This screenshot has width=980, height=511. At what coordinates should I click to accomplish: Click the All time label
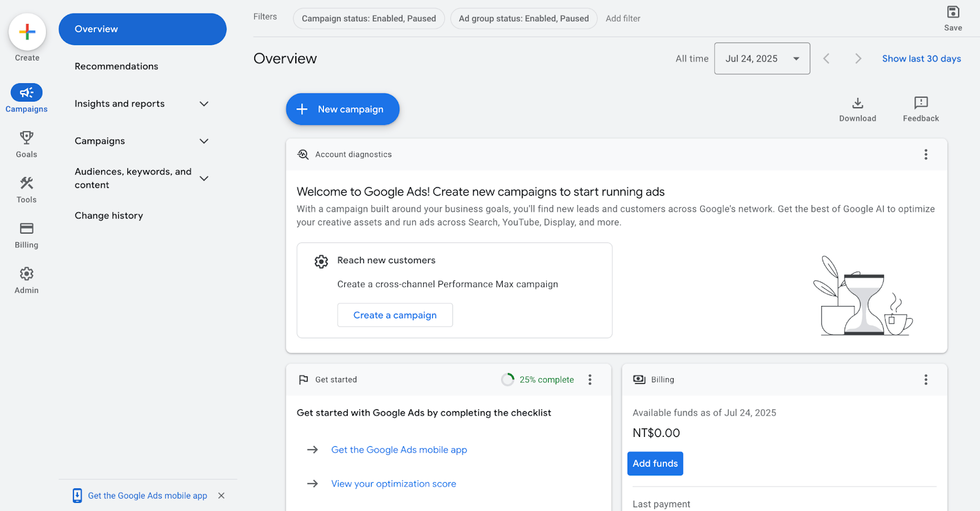click(x=692, y=59)
